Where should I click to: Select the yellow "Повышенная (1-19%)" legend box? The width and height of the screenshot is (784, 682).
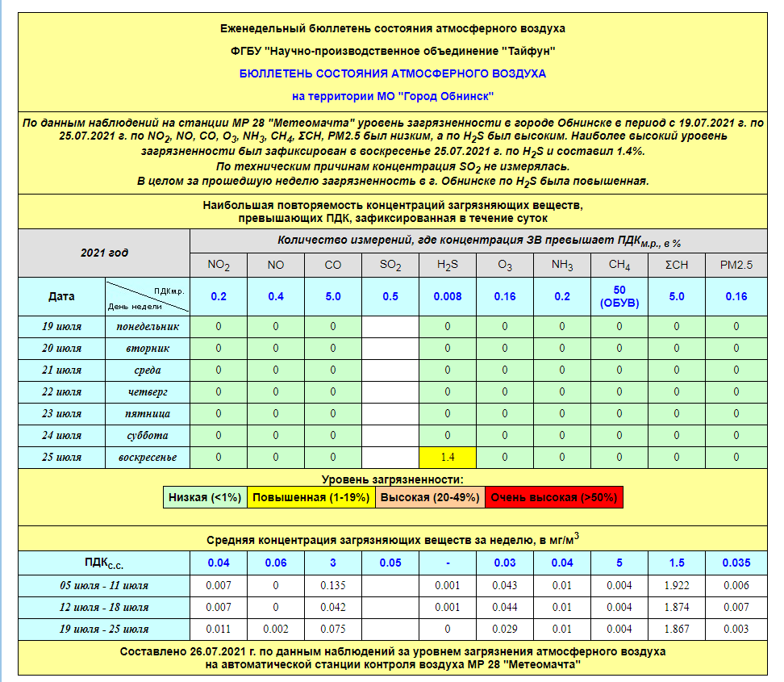tap(311, 497)
